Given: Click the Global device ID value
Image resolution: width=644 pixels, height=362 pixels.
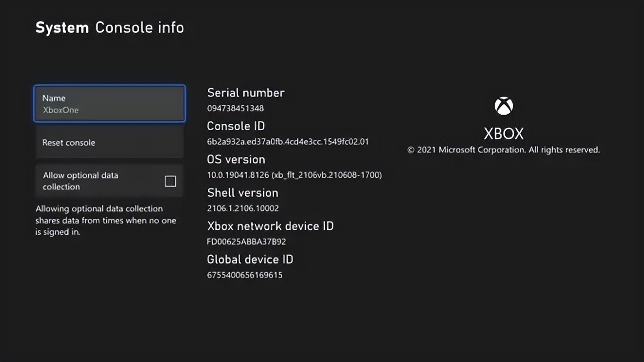Looking at the screenshot, I should pyautogui.click(x=244, y=275).
